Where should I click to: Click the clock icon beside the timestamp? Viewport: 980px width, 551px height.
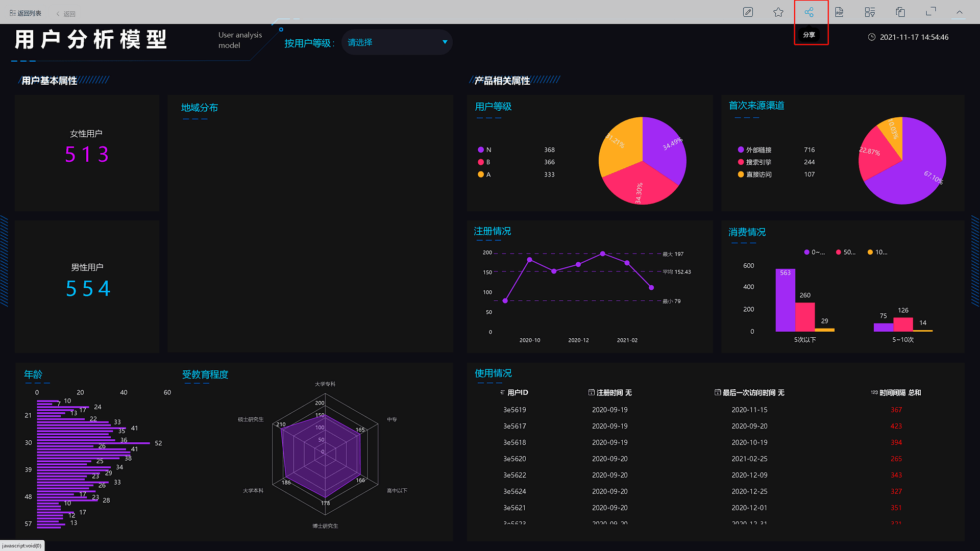pos(872,37)
